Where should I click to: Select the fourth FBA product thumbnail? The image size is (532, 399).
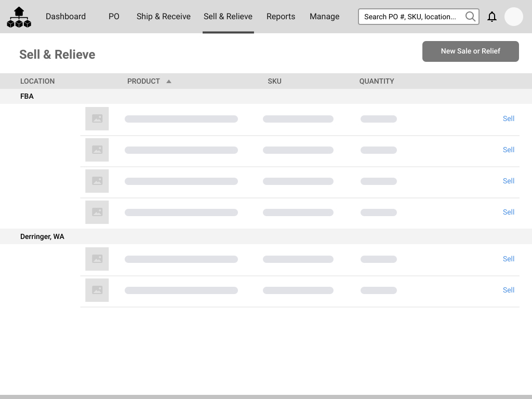(x=97, y=212)
